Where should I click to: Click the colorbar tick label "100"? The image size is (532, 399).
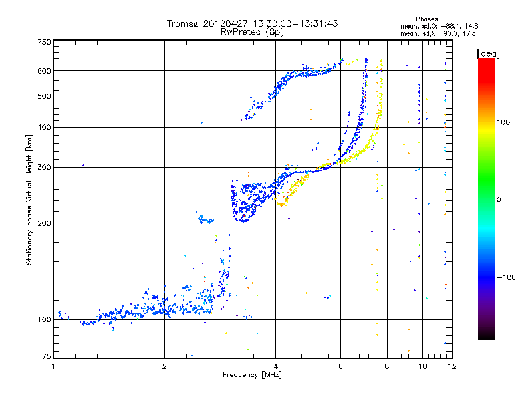pyautogui.click(x=503, y=122)
